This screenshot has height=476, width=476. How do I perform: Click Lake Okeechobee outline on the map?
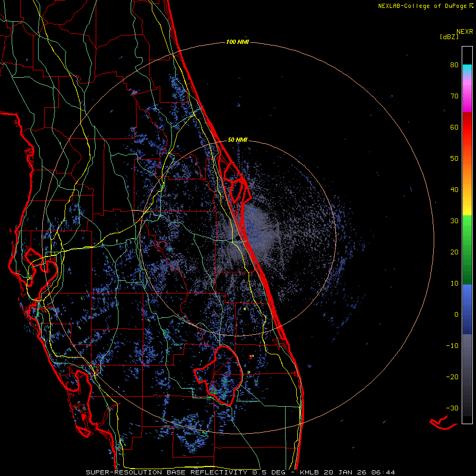(218, 376)
